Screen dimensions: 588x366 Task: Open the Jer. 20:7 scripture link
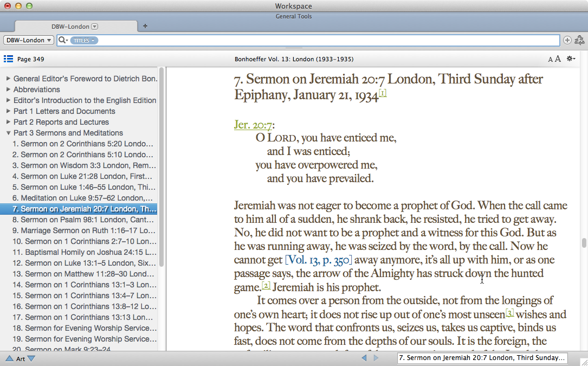[x=253, y=125]
